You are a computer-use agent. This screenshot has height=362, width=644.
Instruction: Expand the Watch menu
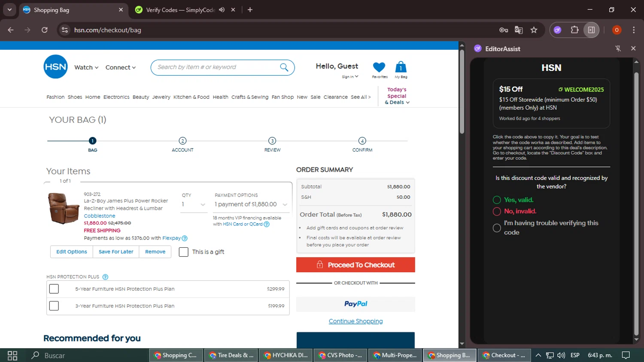[86, 67]
